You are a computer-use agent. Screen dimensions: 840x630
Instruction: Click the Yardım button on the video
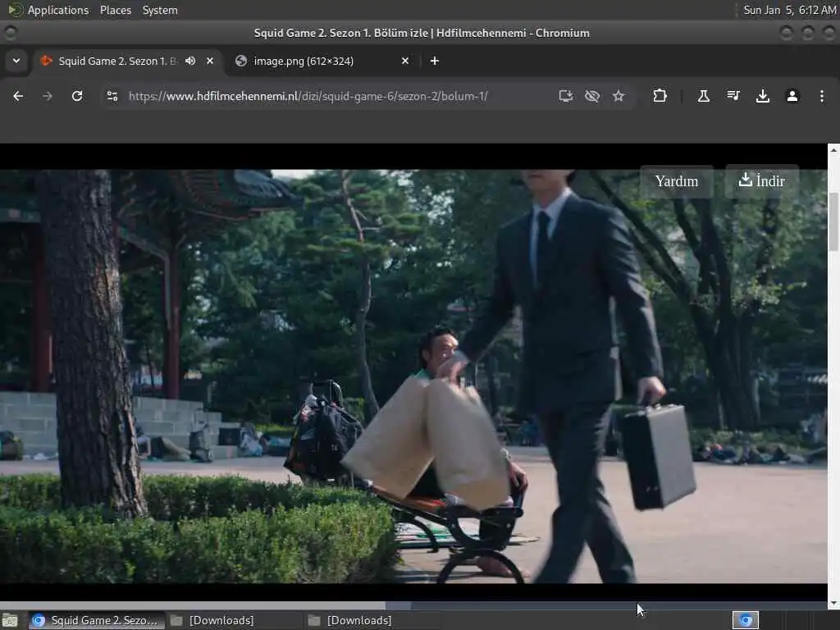[x=677, y=181]
